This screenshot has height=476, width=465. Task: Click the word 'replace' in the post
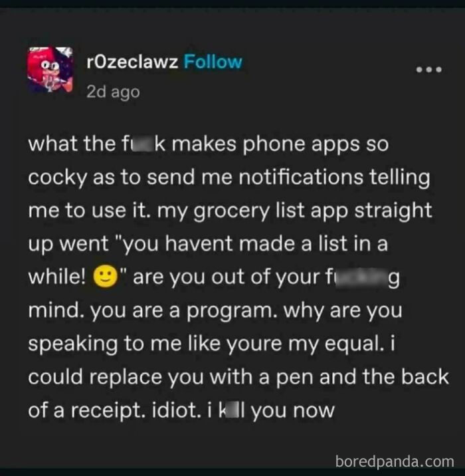click(x=126, y=378)
